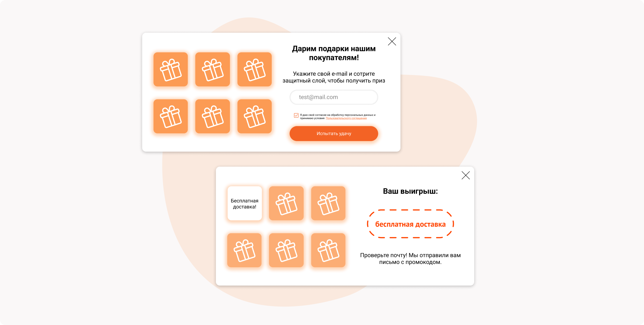Click the bottom-left gift card in winnings popup
This screenshot has height=325, width=644.
tap(244, 250)
